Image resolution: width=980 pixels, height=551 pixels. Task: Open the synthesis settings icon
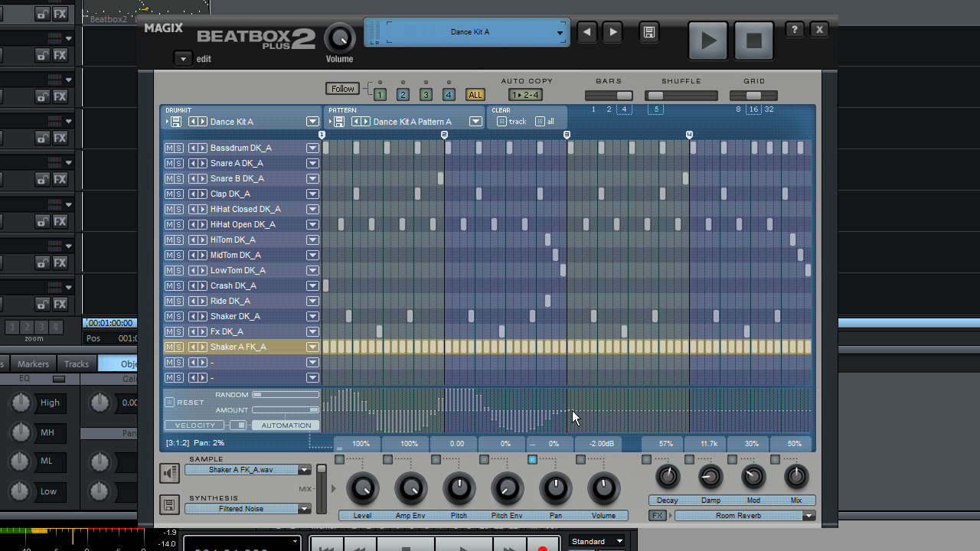click(169, 504)
